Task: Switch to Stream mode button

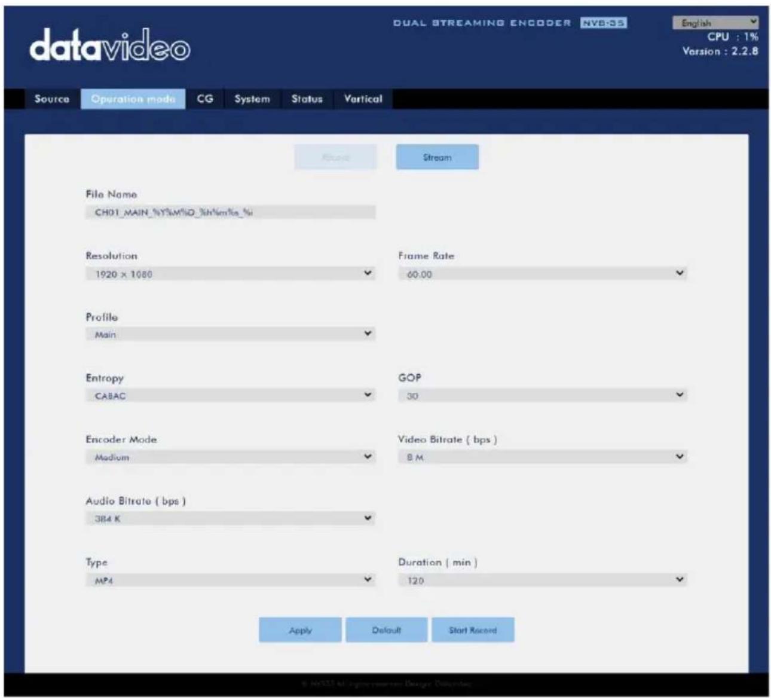Action: [437, 157]
